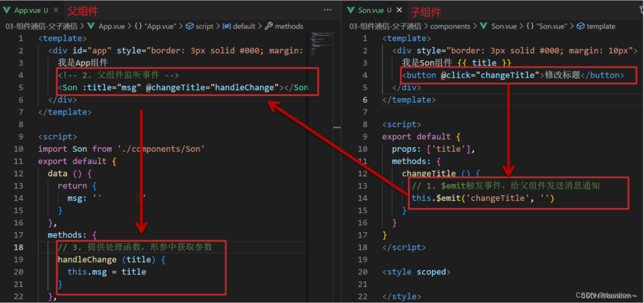Click the </template> tag in Son.vue
This screenshot has width=644, height=303.
(409, 100)
